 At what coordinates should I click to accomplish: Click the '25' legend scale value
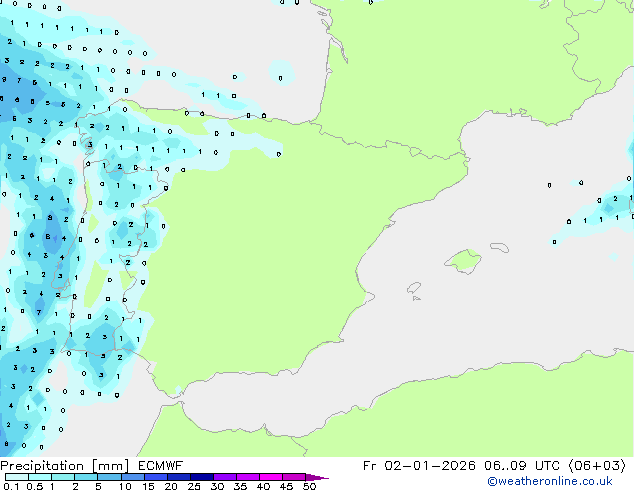(x=194, y=486)
